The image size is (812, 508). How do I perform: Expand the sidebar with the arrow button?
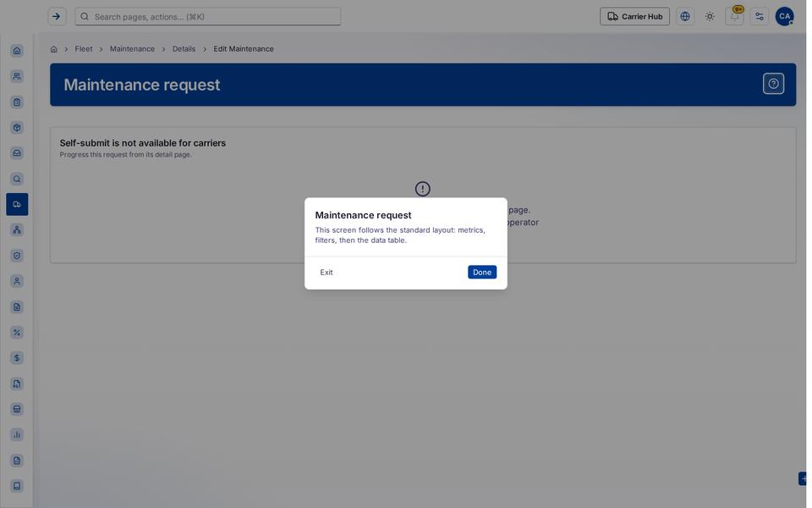[x=57, y=17]
